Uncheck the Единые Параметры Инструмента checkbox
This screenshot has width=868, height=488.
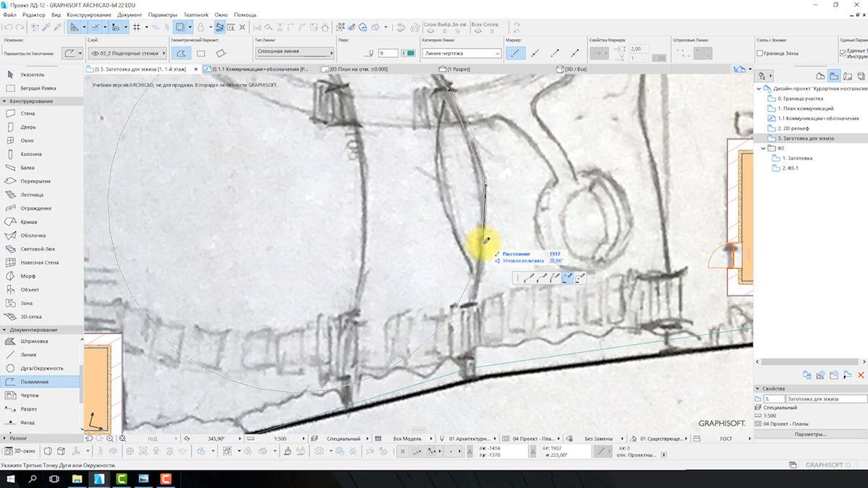[x=843, y=53]
